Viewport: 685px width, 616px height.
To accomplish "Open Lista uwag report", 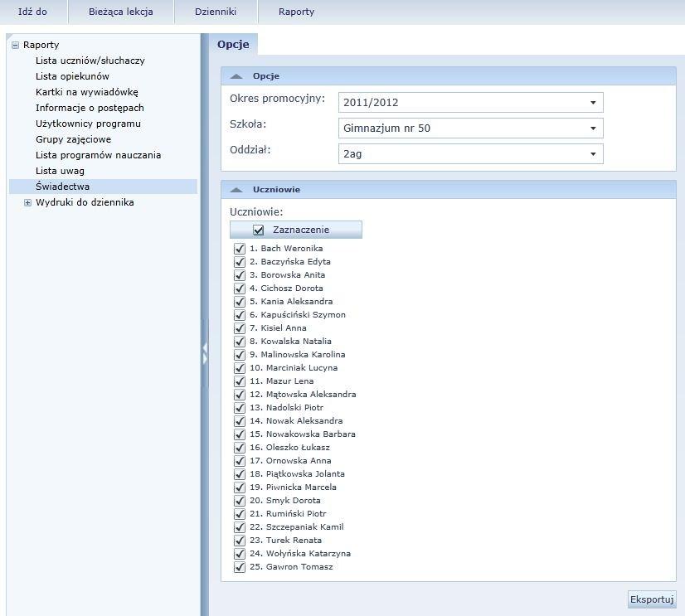I will tap(60, 171).
